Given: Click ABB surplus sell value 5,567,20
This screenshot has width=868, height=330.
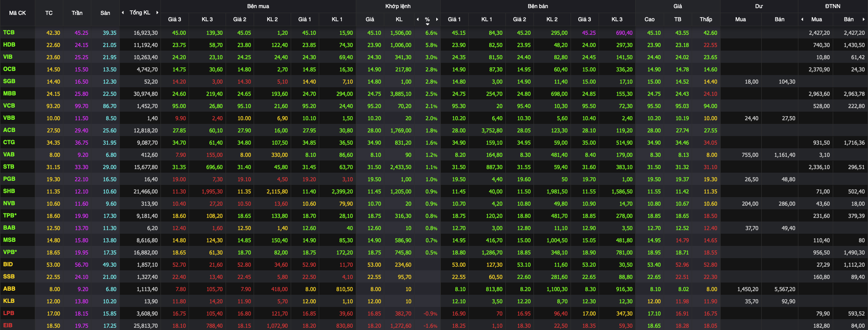Looking at the screenshot, I should coord(785,289).
